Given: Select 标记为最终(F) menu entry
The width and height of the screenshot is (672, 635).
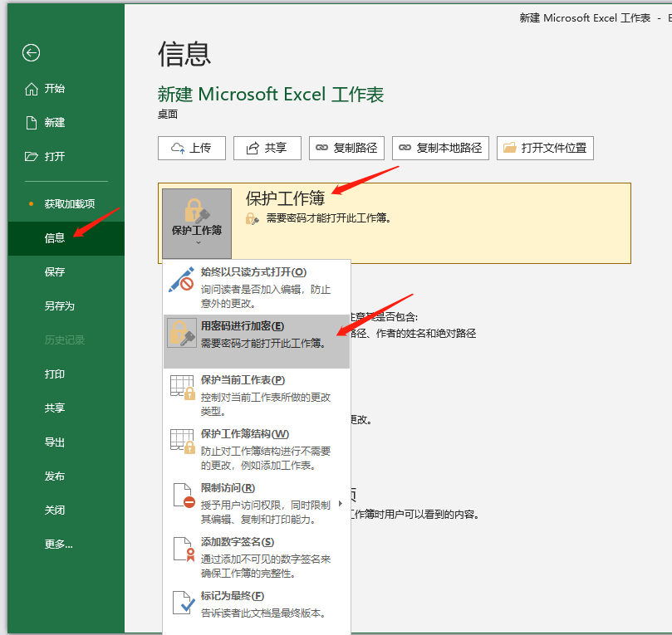Looking at the screenshot, I should (257, 604).
